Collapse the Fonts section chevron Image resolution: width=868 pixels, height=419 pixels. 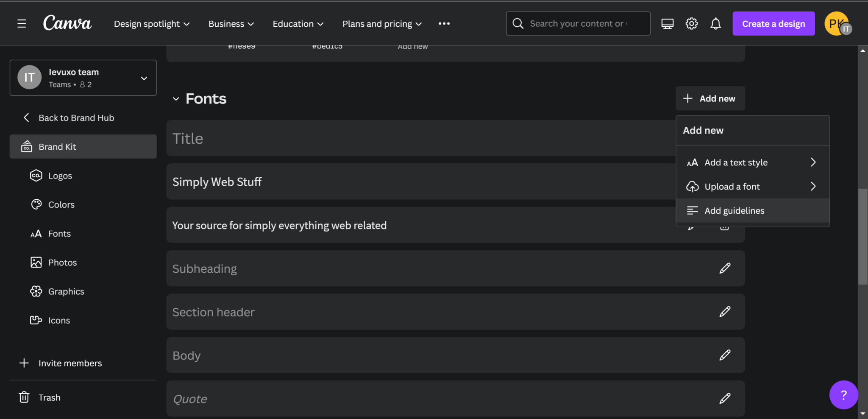(x=176, y=99)
